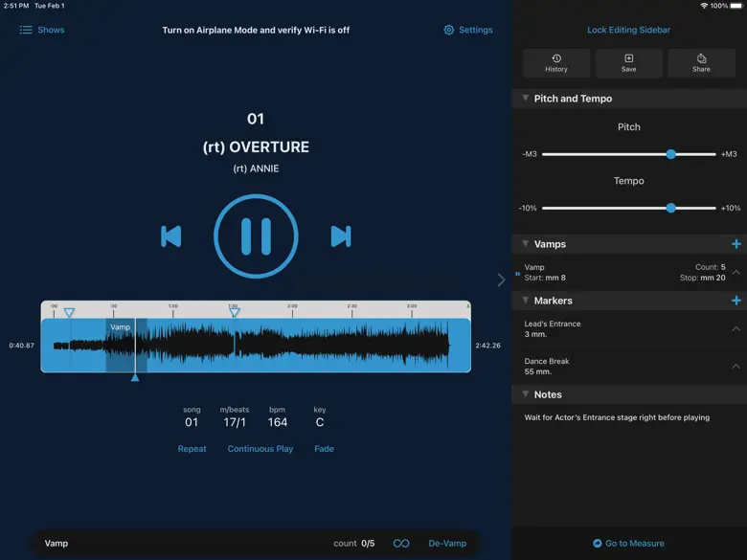Screen dimensions: 747x560
Task: Add a new marker with plus icon
Action: [736, 301]
